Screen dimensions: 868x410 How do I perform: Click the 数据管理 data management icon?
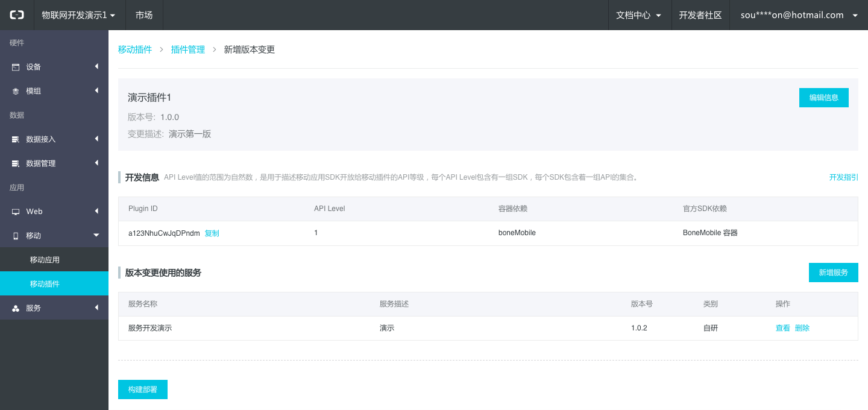[16, 163]
